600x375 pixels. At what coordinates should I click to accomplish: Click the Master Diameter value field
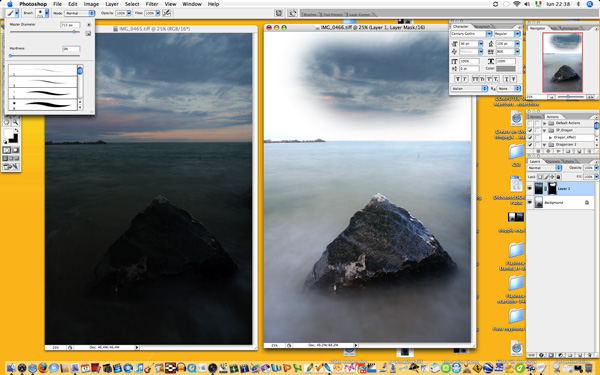tap(70, 25)
